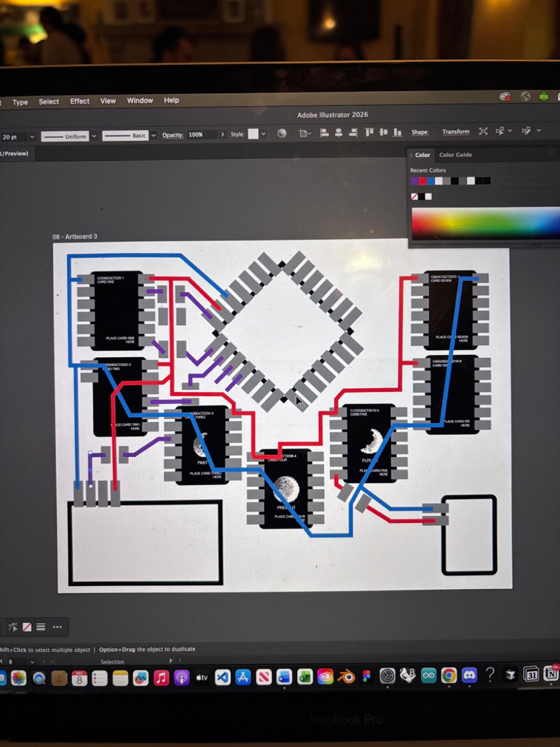Open the more options ellipsis in bottom toolbar
This screenshot has width=560, height=747.
click(x=57, y=627)
